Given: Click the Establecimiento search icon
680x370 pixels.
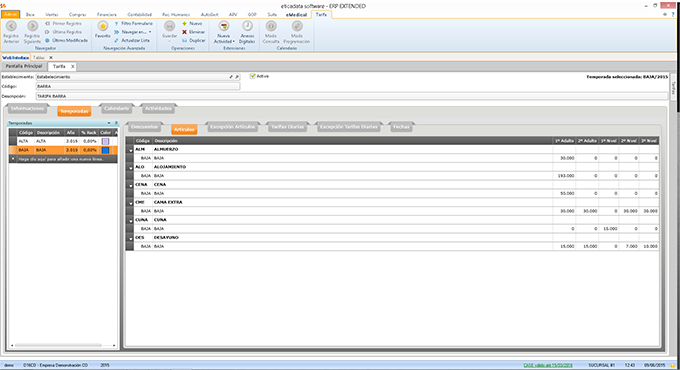Looking at the screenshot, I should [x=237, y=77].
